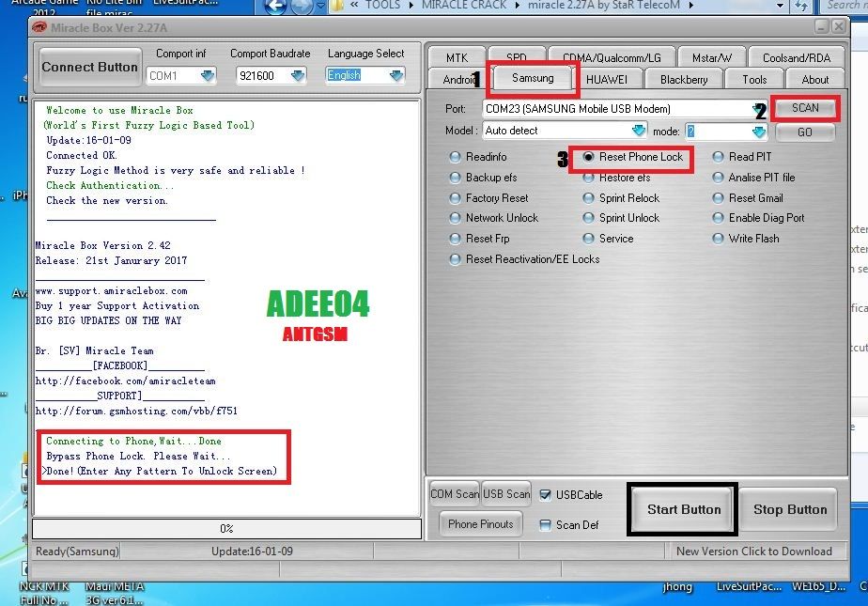This screenshot has height=606, width=868.
Task: Select the Sprint Relock option
Action: (622, 198)
